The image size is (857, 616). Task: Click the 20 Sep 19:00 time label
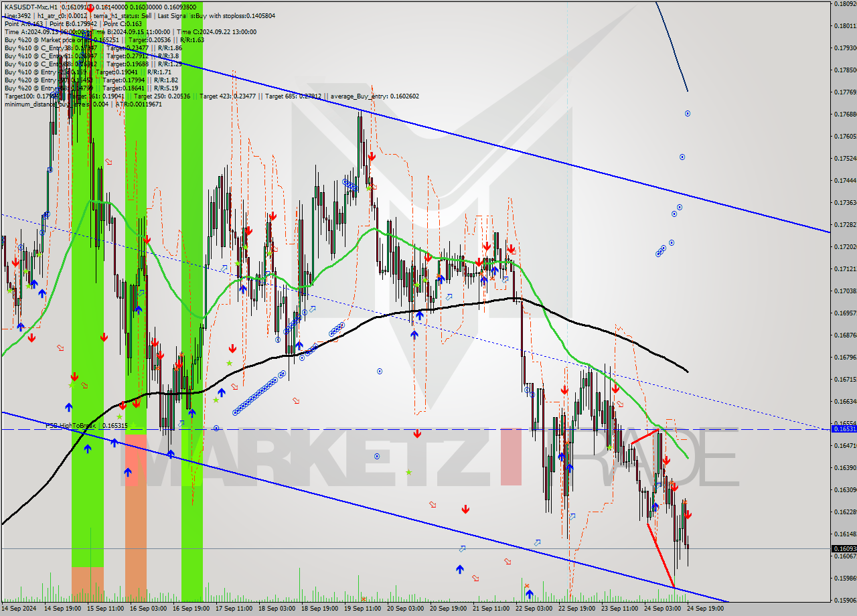click(x=448, y=609)
